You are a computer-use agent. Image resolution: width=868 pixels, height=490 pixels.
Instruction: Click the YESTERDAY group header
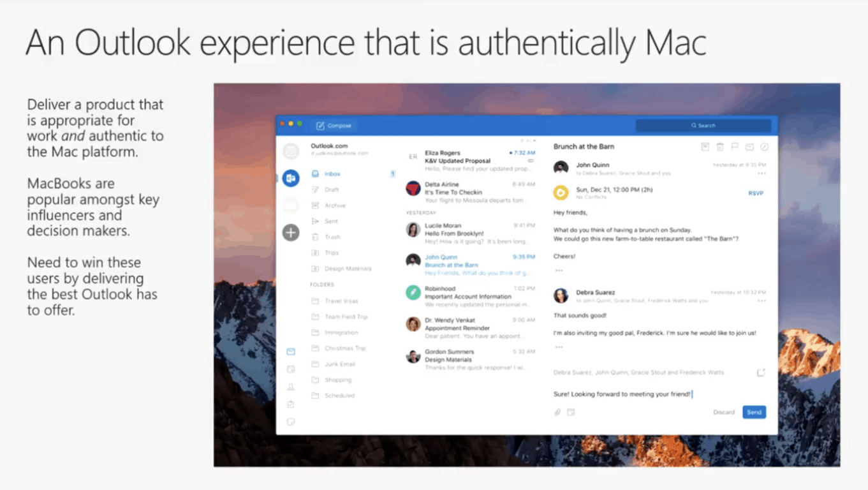(x=421, y=212)
